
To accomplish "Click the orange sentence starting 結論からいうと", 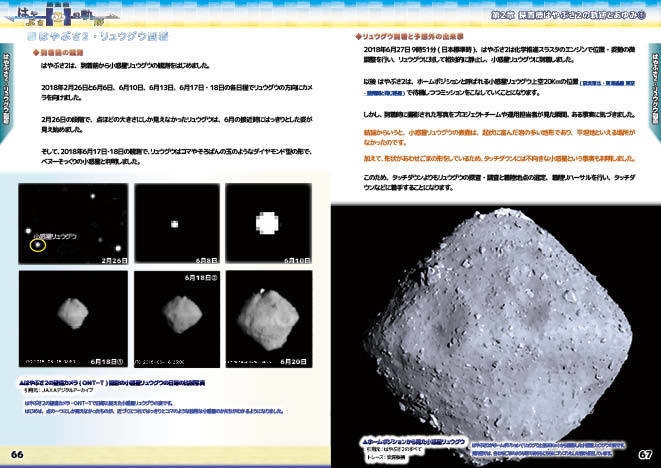I will click(499, 137).
